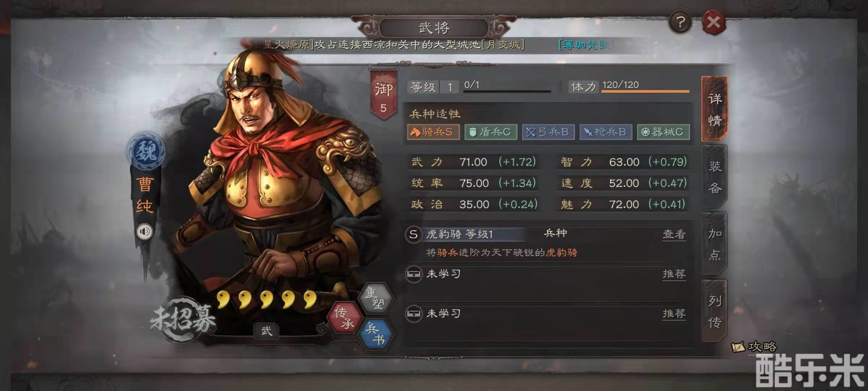868x391 pixels.
Task: Open the 列传 tab
Action: 715,311
